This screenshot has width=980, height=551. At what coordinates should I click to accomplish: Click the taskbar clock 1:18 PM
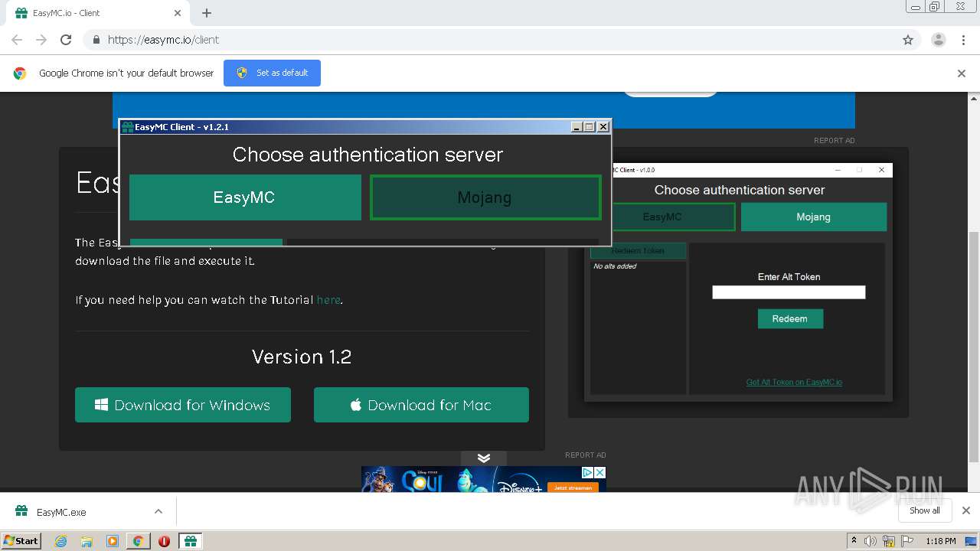click(940, 541)
